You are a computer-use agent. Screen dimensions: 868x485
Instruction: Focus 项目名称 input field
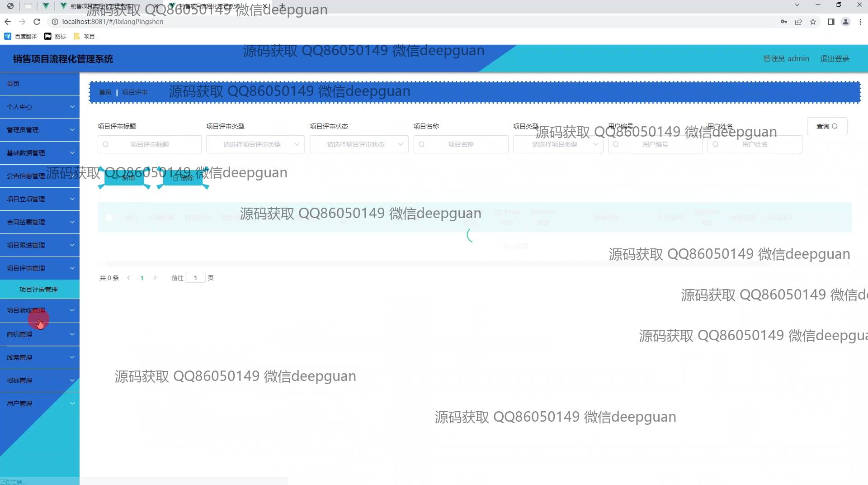pos(461,144)
